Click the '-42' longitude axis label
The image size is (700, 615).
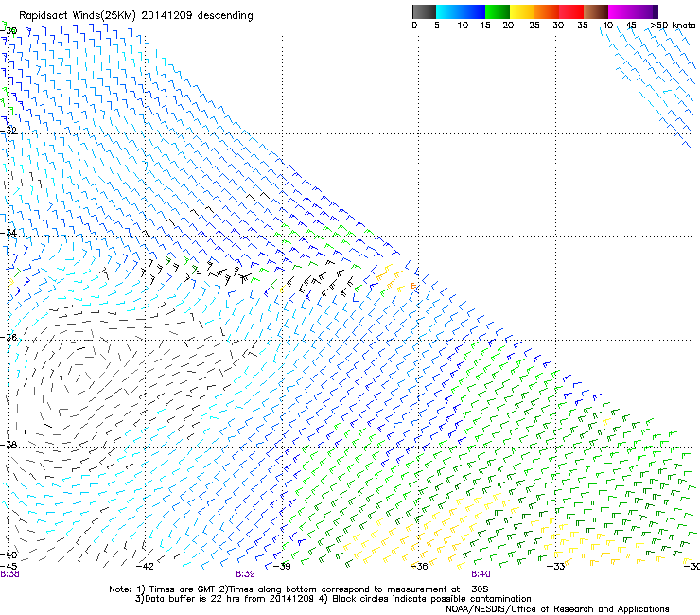click(145, 567)
